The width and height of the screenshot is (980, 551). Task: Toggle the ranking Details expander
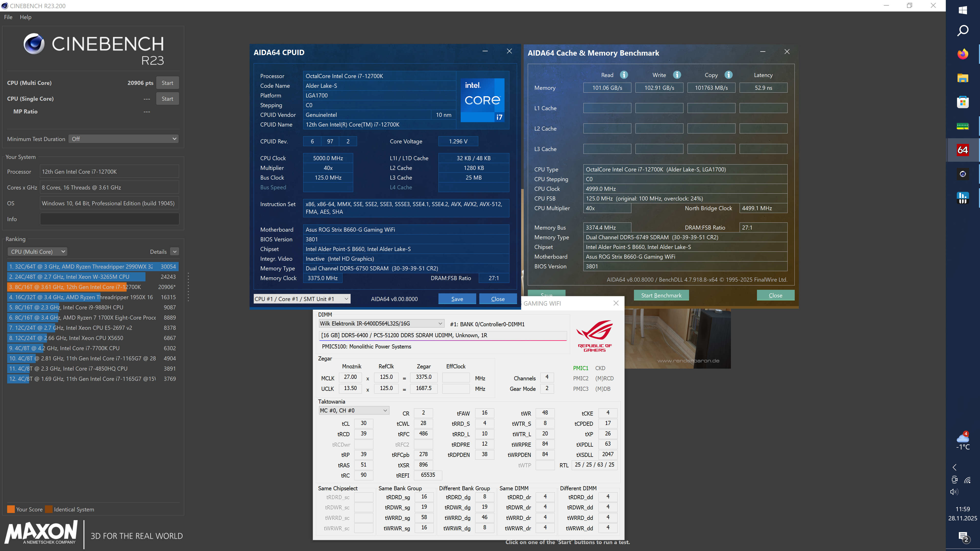[175, 252]
